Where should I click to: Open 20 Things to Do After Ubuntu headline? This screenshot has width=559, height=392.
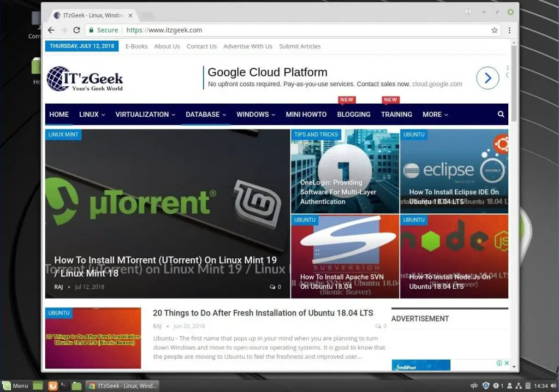coord(263,313)
